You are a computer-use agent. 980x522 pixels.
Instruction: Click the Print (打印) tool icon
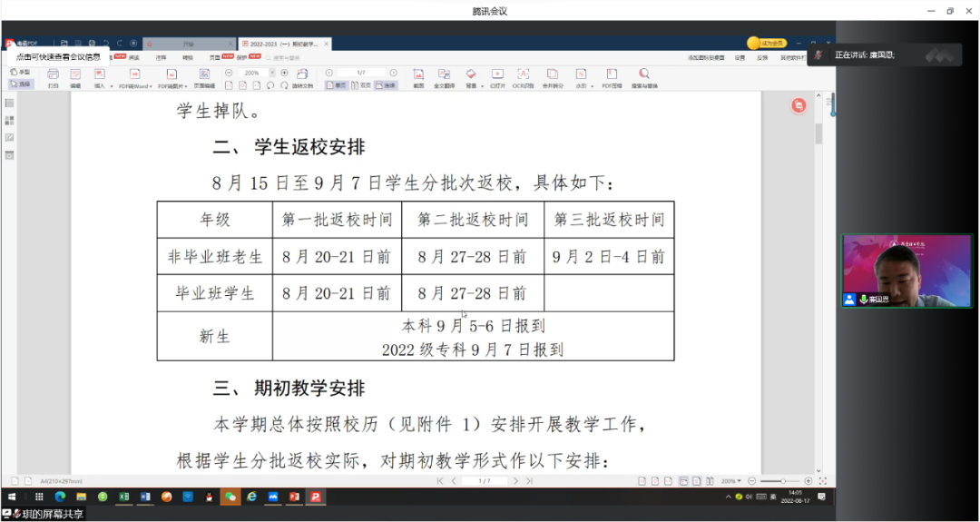click(x=53, y=76)
